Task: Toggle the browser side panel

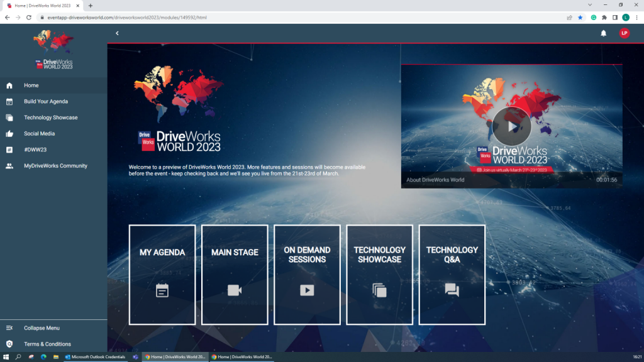Action: pos(615,18)
